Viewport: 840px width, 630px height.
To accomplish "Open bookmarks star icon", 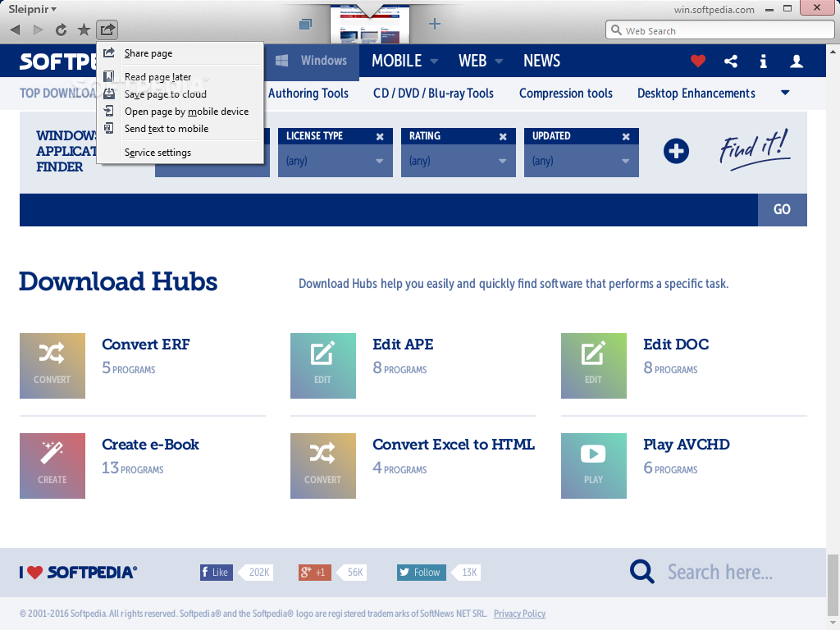I will tap(84, 30).
